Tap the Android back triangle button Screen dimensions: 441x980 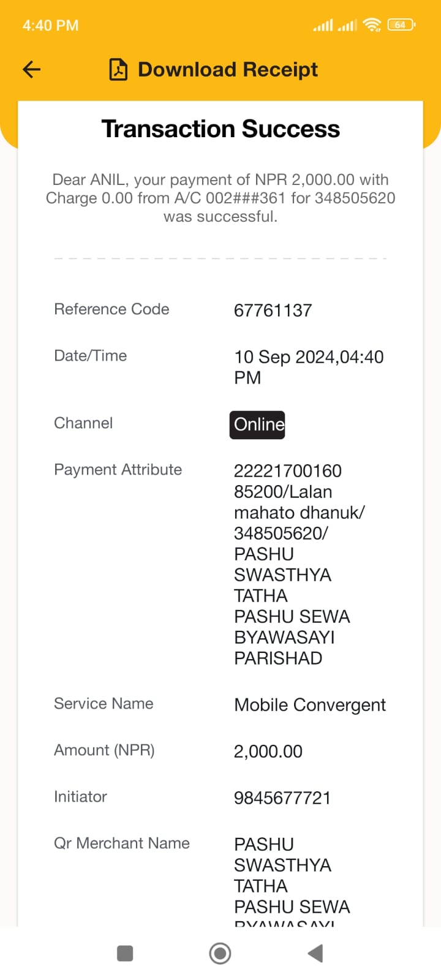(x=315, y=953)
